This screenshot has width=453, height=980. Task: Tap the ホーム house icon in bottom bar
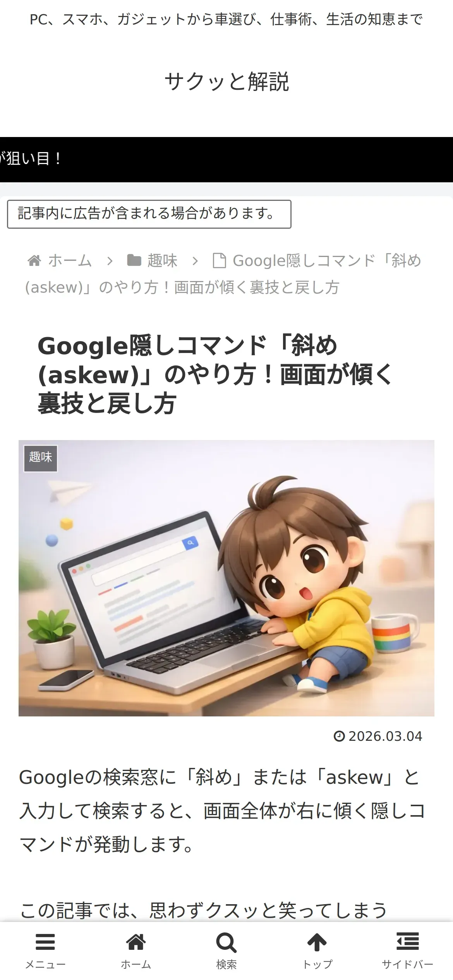point(136,942)
